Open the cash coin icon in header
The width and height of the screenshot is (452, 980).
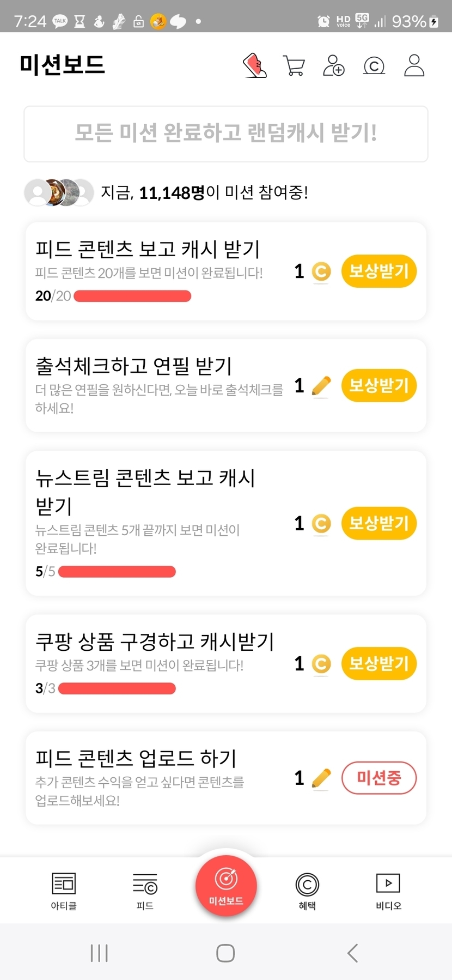click(x=374, y=66)
